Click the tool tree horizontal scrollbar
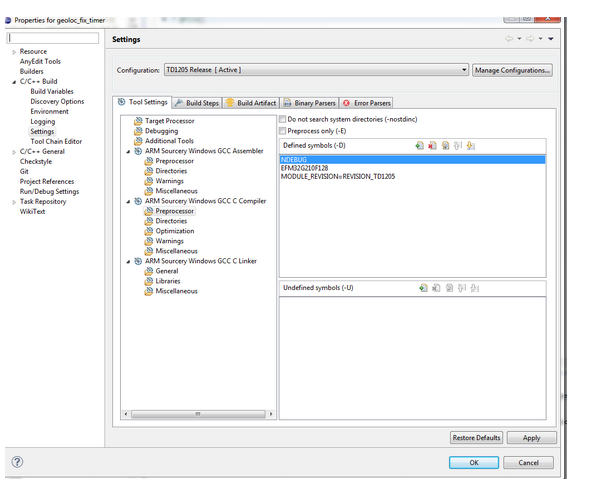600x492 pixels. tap(198, 414)
